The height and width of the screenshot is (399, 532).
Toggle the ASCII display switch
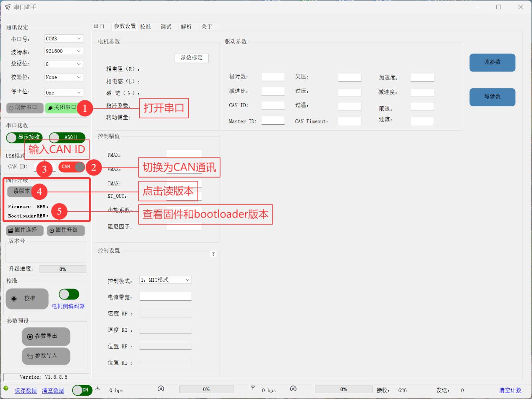click(x=67, y=137)
